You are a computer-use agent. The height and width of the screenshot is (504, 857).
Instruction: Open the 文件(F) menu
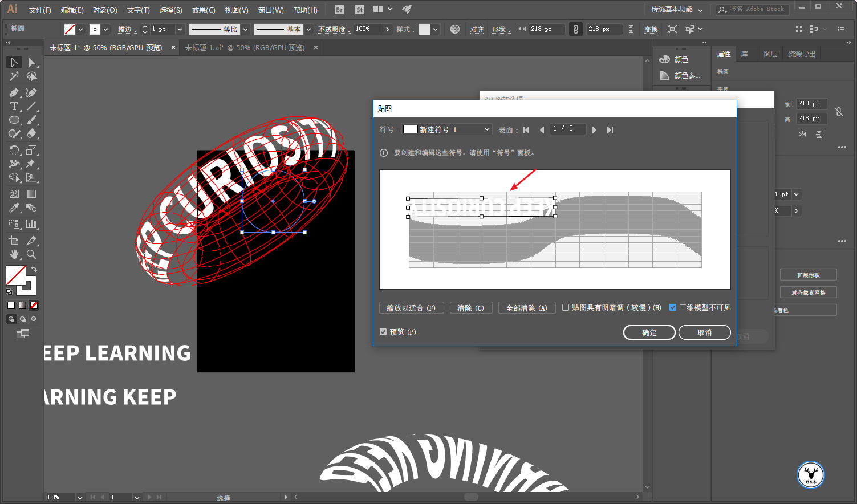pos(40,10)
